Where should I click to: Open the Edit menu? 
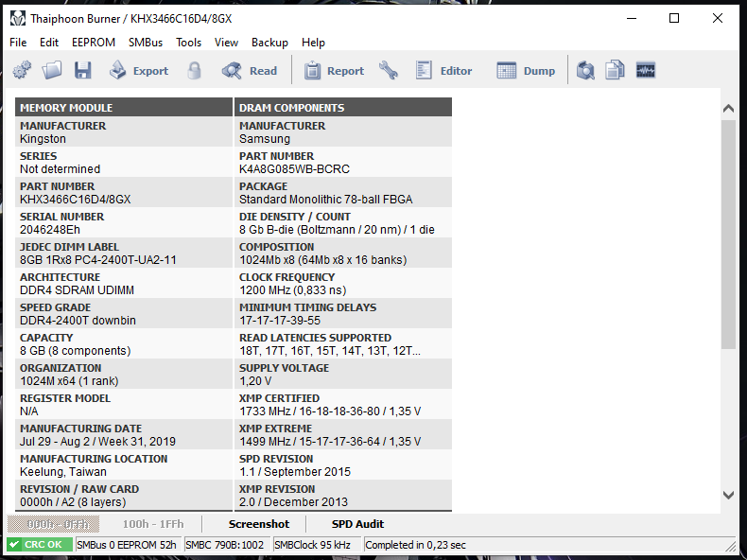49,43
